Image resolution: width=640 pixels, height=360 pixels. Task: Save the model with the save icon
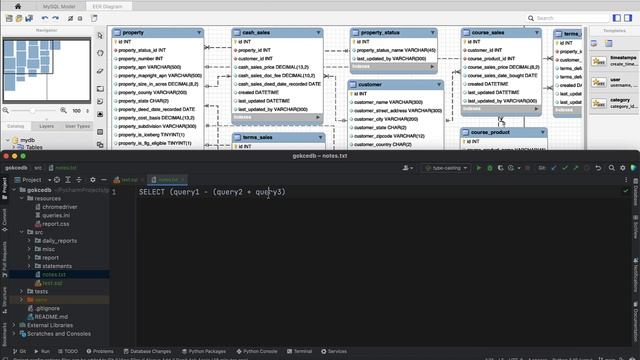[29, 18]
